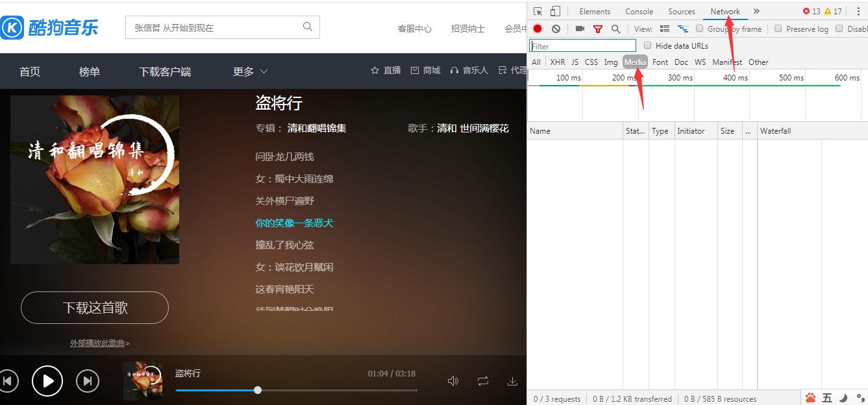Enable the Hide data URLs checkbox

[x=647, y=45]
